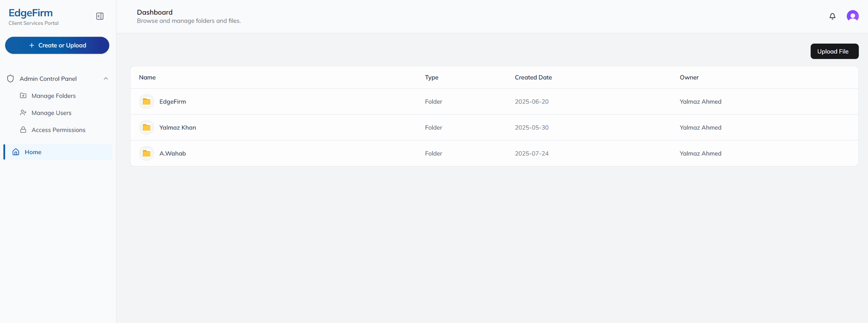
Task: Open the notifications bell
Action: tap(832, 16)
